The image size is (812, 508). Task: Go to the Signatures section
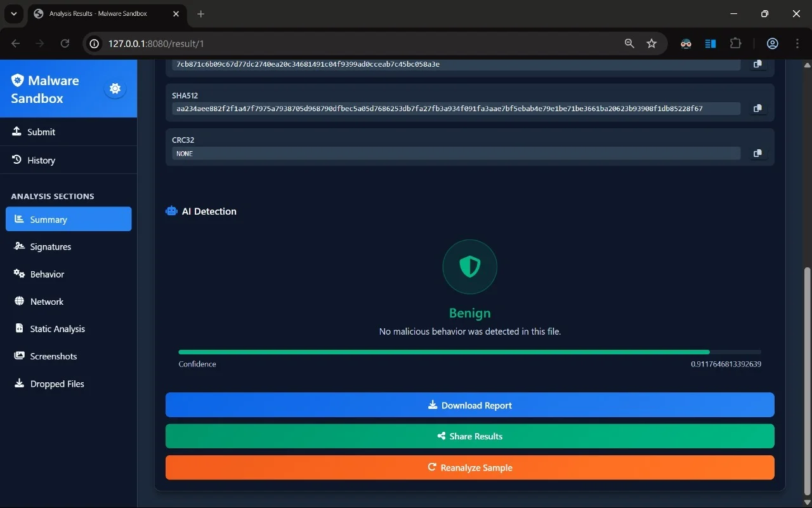click(69, 246)
